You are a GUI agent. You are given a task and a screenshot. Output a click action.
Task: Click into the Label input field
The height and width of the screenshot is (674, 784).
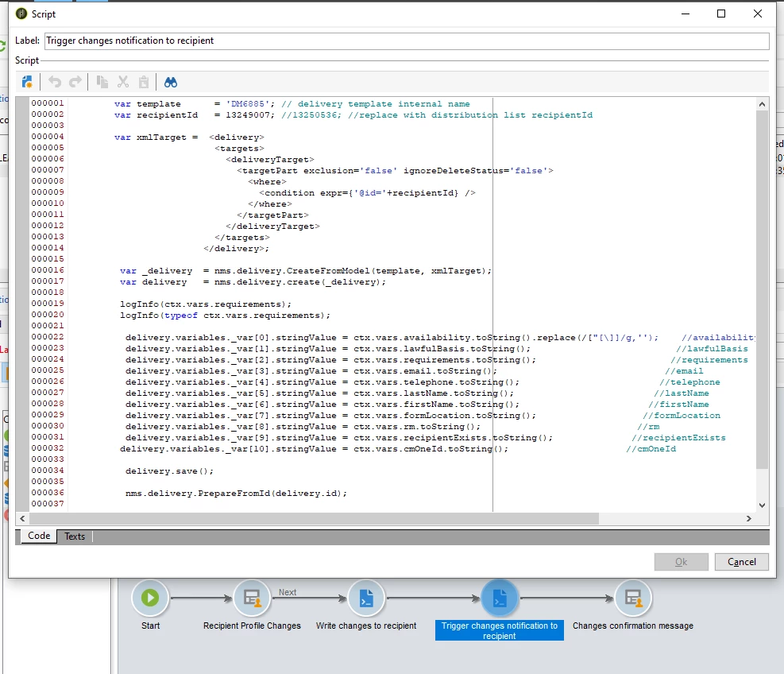[x=407, y=41]
